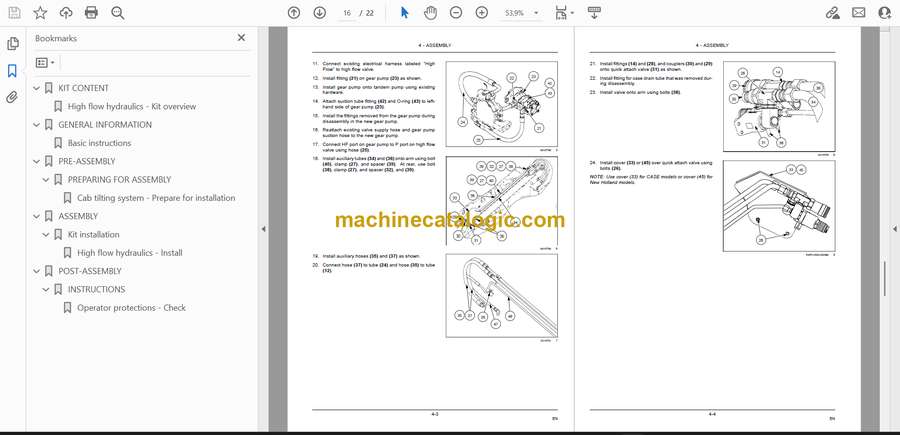Screen dimensions: 900x435
Task: Click the gear pump diagram on page 4-3
Action: (x=502, y=104)
